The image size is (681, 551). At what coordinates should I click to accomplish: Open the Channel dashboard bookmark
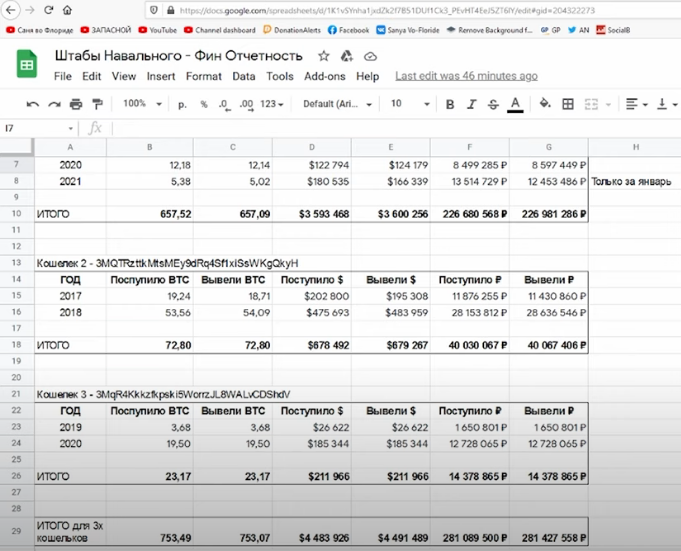[220, 30]
